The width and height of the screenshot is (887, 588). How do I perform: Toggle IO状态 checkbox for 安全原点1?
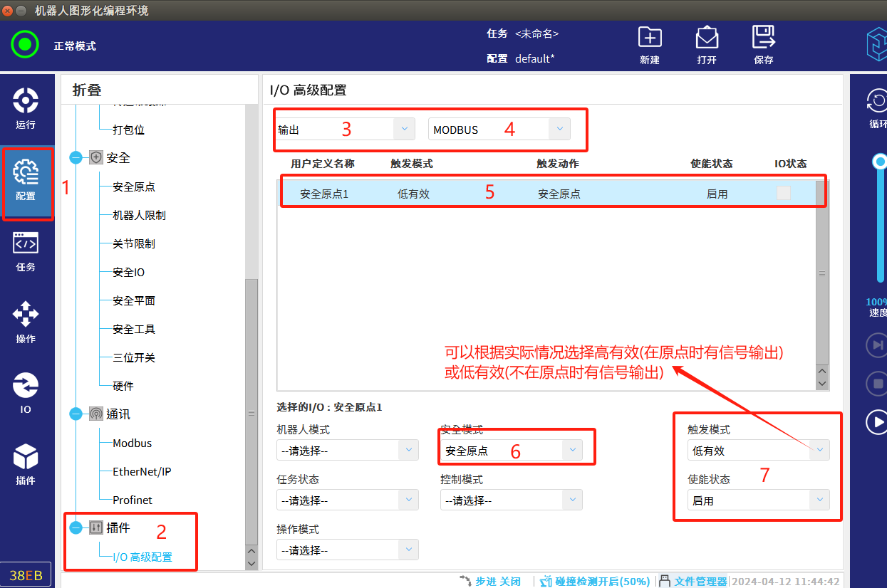click(783, 194)
